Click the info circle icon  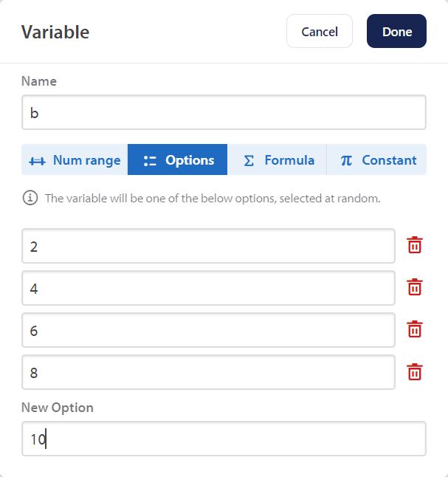coord(30,198)
